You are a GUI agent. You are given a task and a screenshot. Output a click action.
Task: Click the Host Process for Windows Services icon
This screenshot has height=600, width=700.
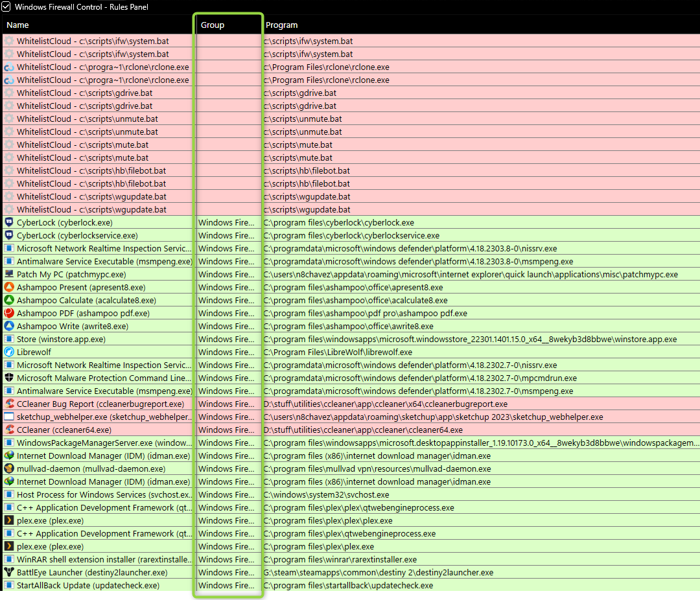9,494
